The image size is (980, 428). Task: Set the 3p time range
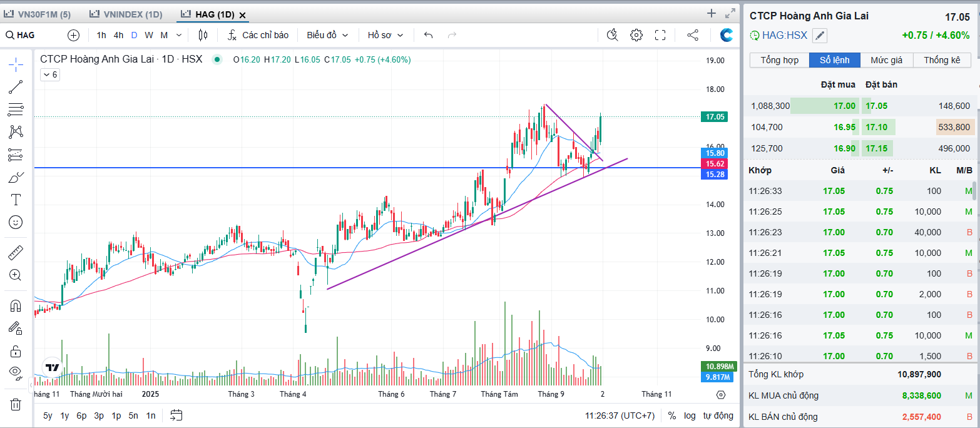99,415
